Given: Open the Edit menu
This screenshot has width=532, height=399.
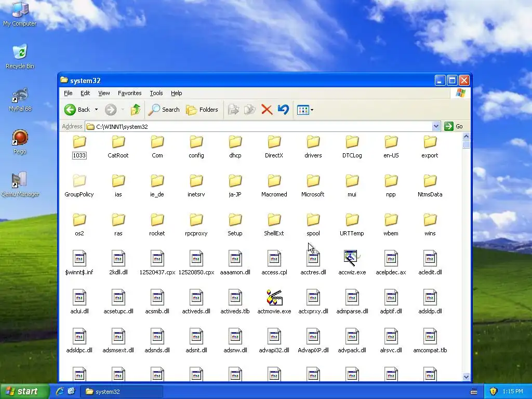Looking at the screenshot, I should (85, 93).
